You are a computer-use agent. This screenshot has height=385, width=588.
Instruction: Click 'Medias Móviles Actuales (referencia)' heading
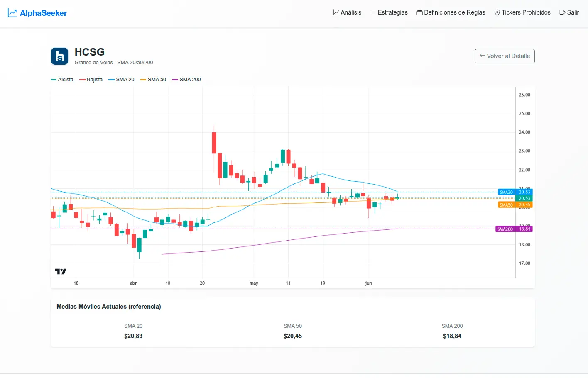(x=109, y=307)
